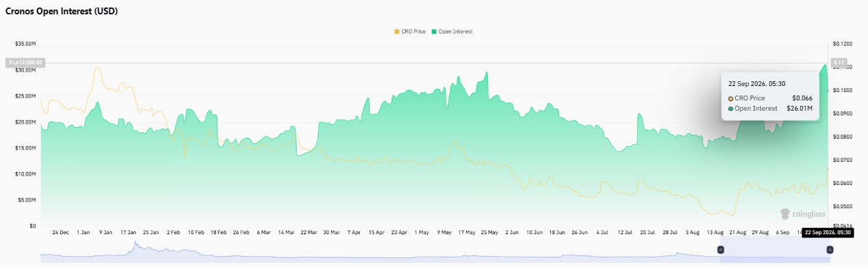The height and width of the screenshot is (267, 868).
Task: Click the '$0.0416' right axis label
Action: tap(843, 226)
